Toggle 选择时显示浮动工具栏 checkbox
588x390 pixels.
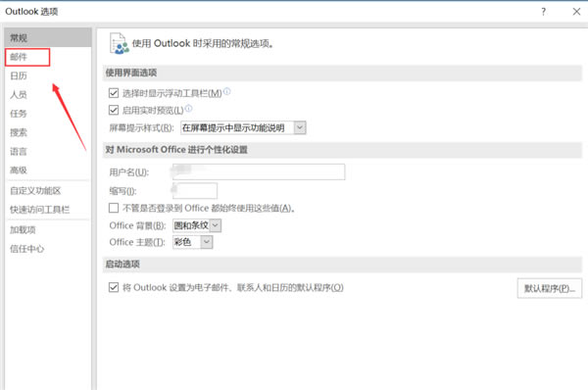coord(114,93)
